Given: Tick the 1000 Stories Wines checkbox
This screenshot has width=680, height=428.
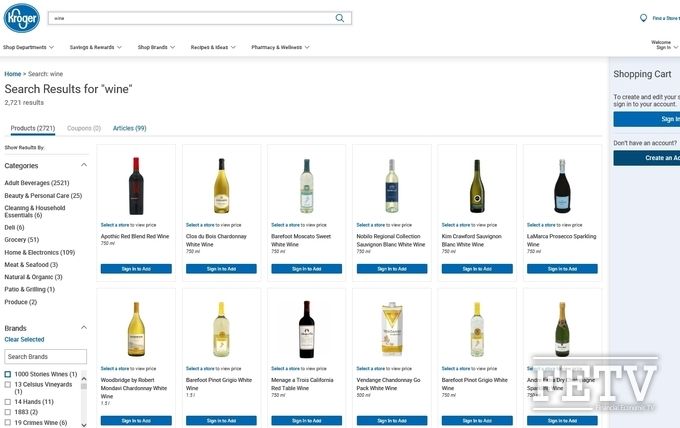Looking at the screenshot, I should coord(8,374).
